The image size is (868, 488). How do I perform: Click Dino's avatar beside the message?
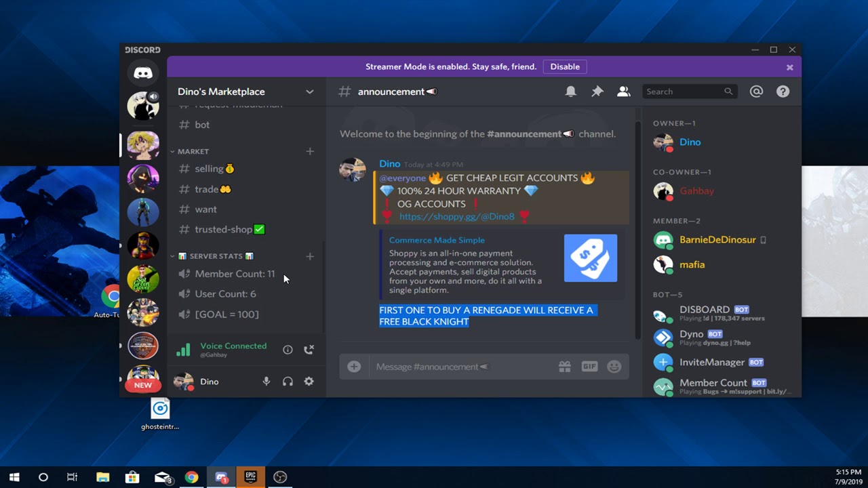click(x=353, y=170)
